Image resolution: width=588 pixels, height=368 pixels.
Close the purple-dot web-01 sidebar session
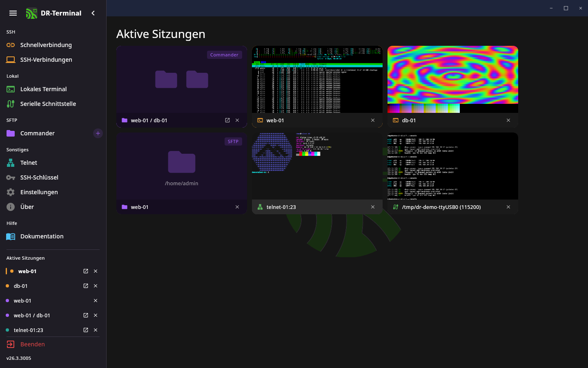coord(96,301)
